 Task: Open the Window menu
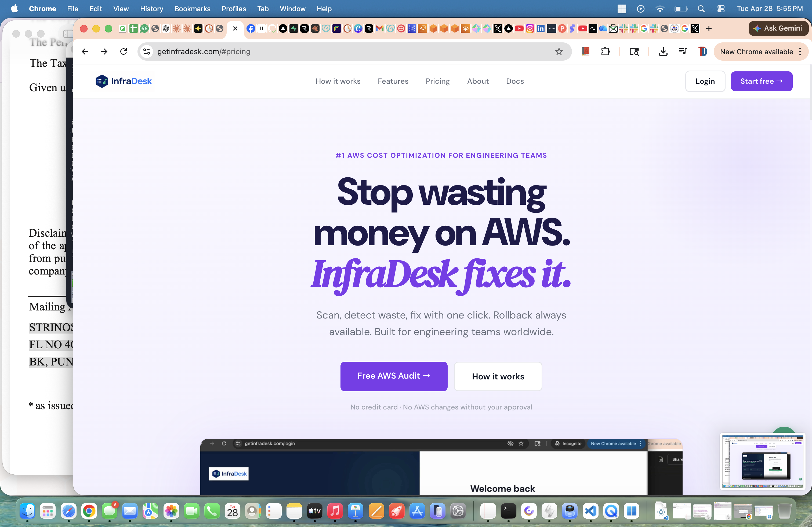point(292,9)
